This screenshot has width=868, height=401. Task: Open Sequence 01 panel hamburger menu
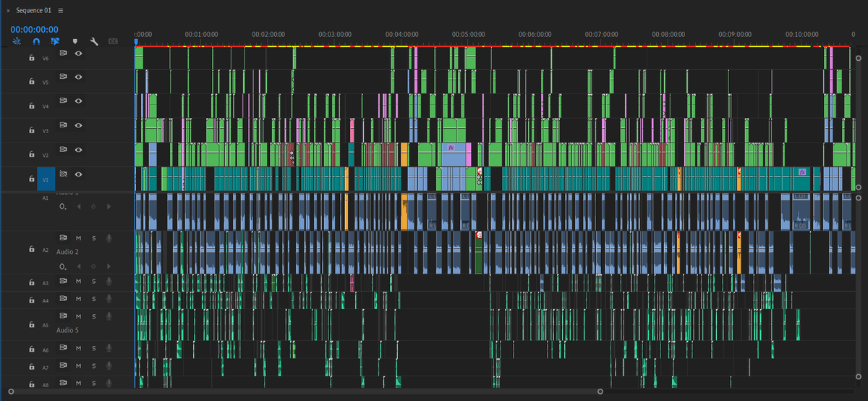point(61,11)
